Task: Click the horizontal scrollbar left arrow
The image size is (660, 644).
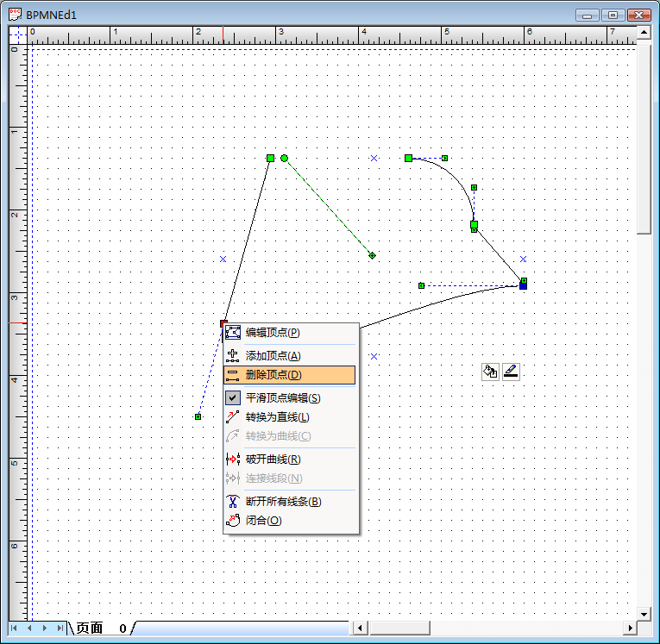Action: coord(361,628)
